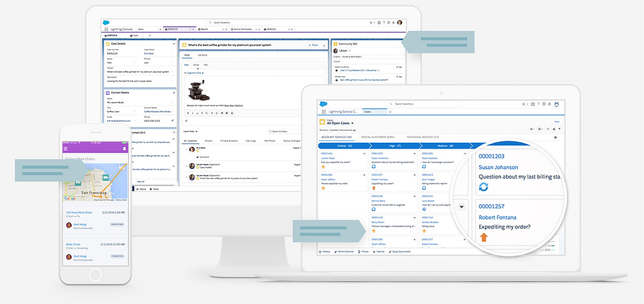
Task: Click the coffee grinder image in the post
Action: point(200,91)
